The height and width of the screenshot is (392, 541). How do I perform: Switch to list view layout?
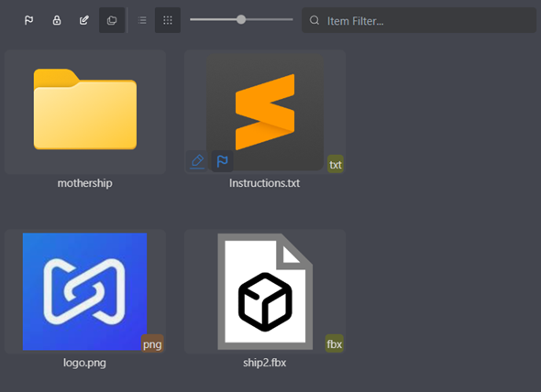(x=142, y=20)
